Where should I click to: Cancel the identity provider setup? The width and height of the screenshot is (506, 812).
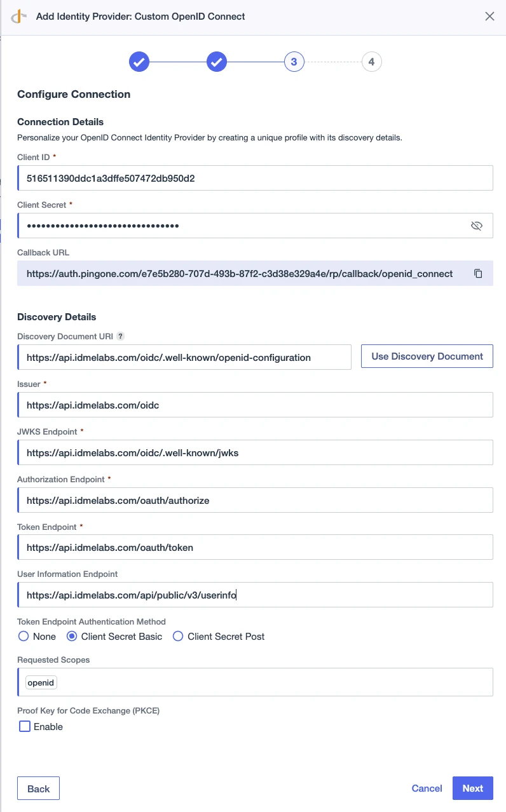coord(427,788)
